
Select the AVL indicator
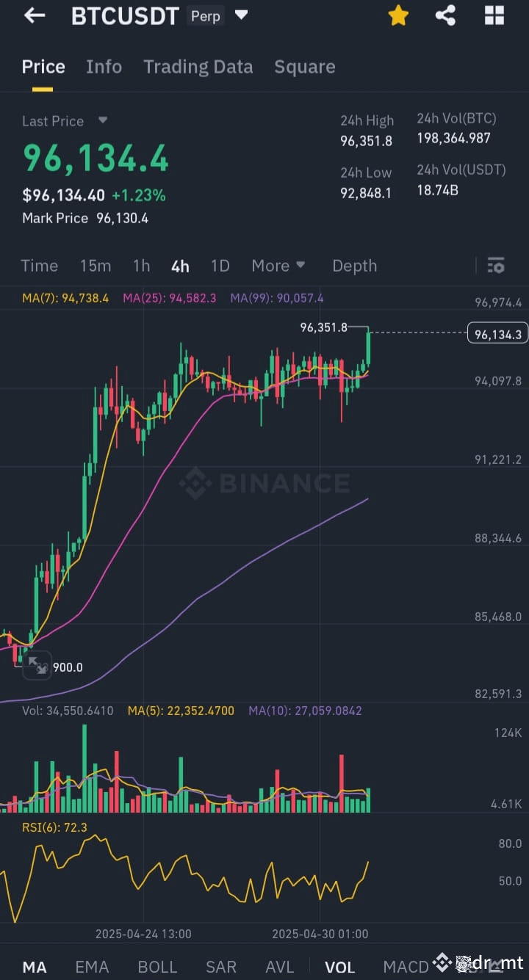tap(280, 967)
